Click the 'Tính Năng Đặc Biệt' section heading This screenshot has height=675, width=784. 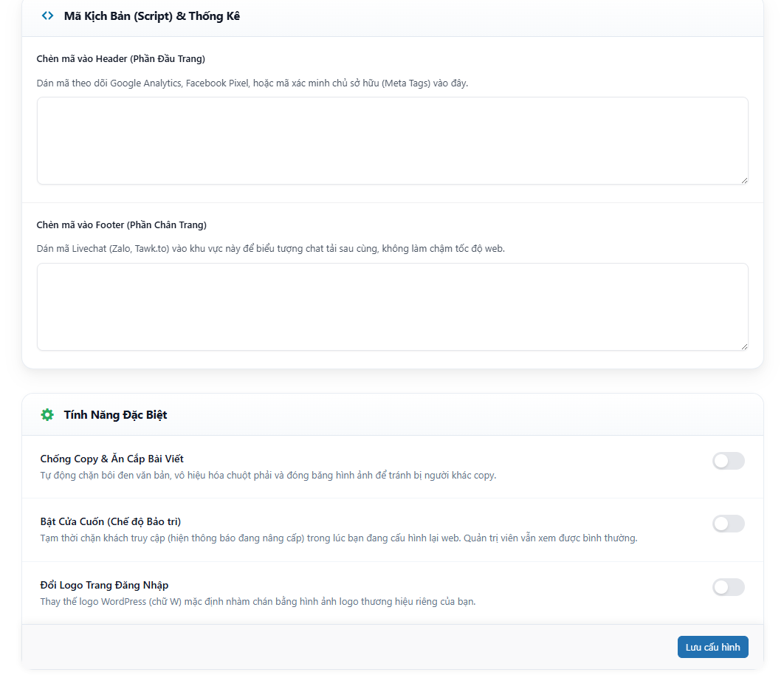(x=115, y=415)
